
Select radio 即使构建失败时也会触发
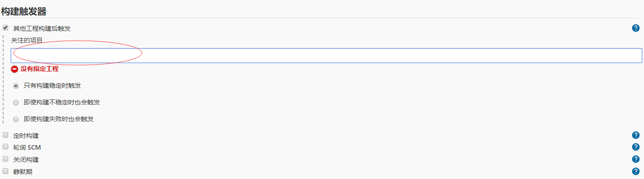coord(16,119)
